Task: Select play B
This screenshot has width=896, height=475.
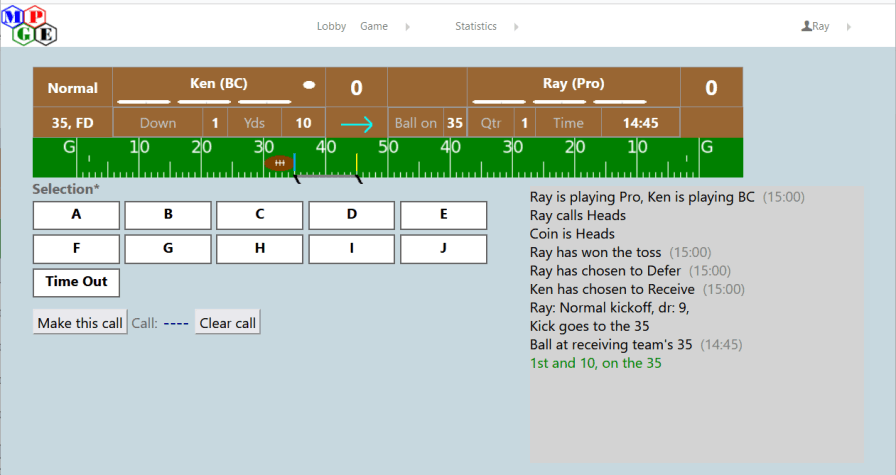Action: [168, 215]
